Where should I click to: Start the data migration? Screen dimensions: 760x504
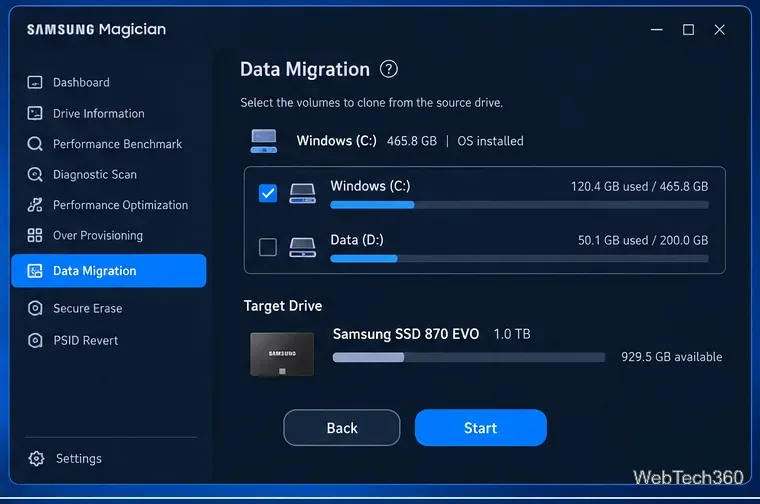481,428
